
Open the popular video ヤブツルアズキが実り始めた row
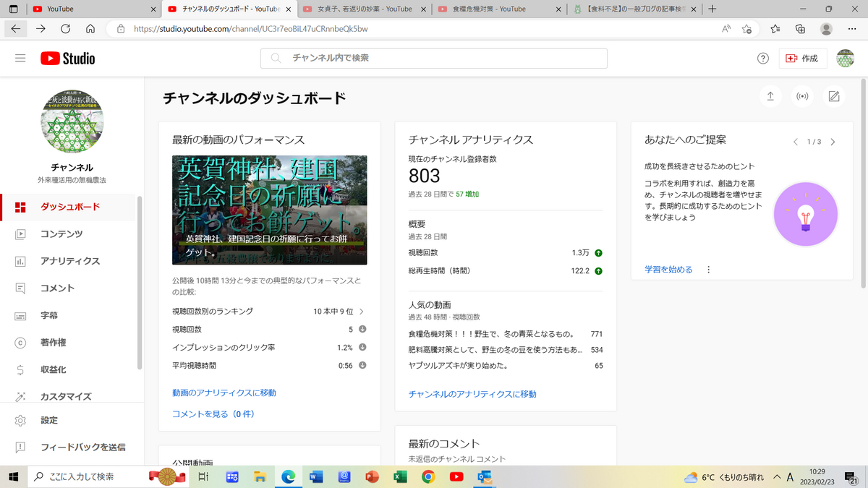(506, 366)
